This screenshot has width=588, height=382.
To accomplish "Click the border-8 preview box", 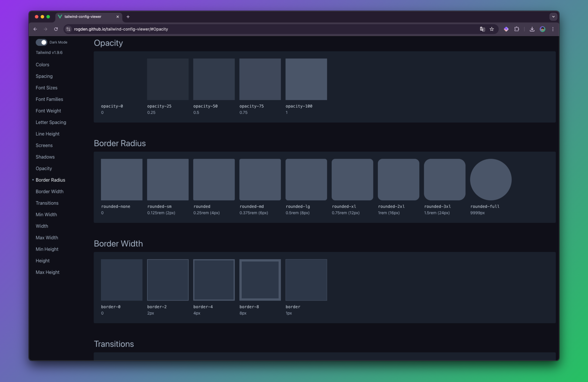I will 260,280.
